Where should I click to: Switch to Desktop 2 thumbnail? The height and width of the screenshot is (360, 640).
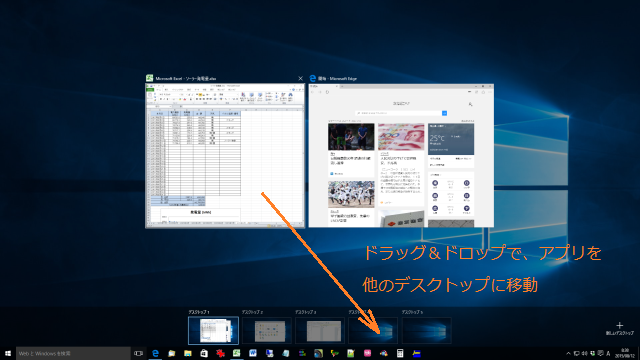pos(267,331)
